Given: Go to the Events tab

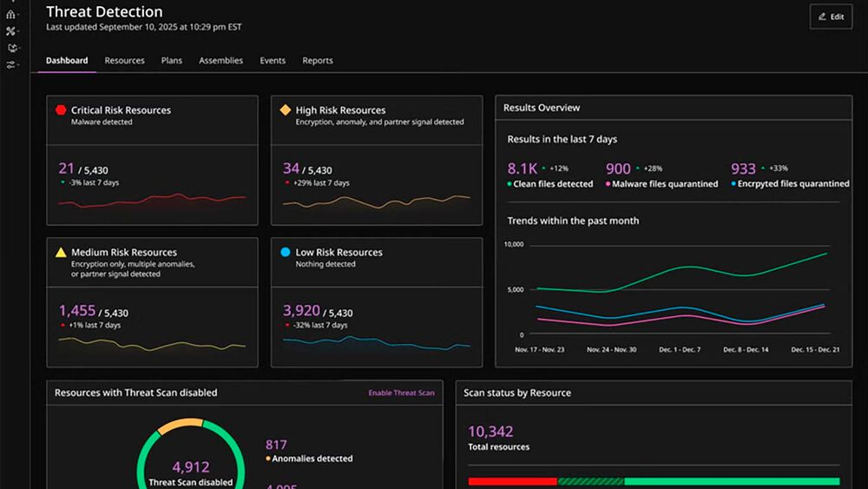Looking at the screenshot, I should tap(273, 60).
